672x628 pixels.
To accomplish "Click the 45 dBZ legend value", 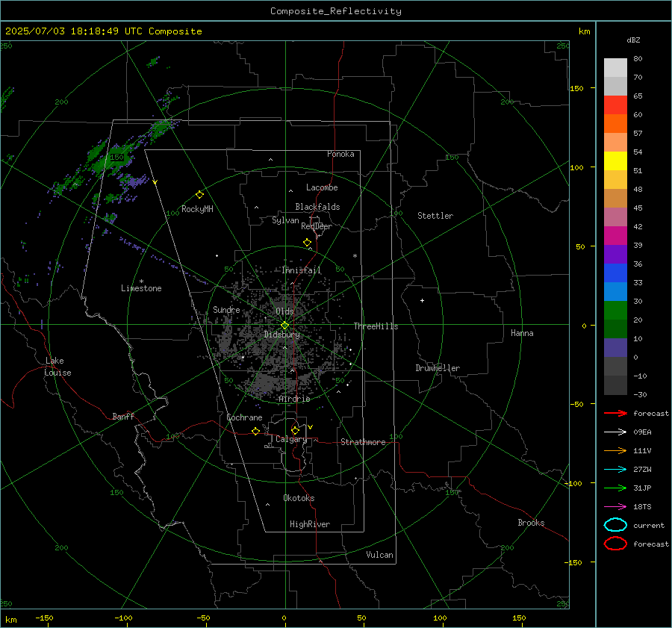I will click(638, 208).
